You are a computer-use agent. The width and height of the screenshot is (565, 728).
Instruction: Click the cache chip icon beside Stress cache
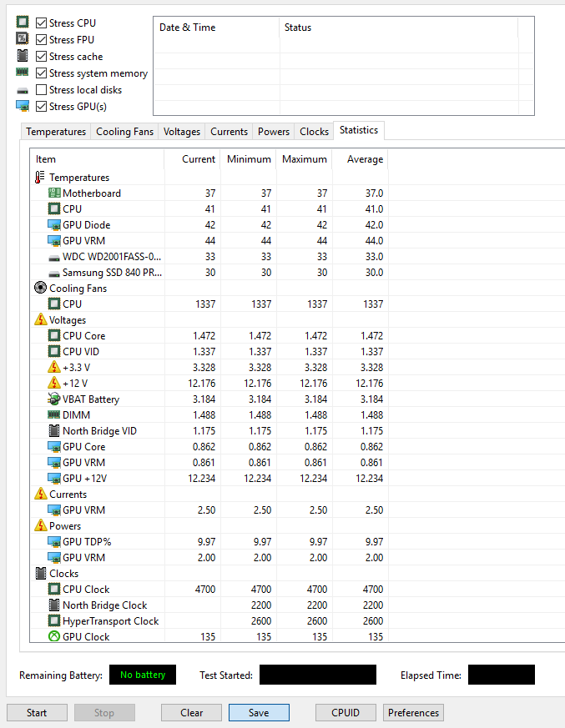click(x=23, y=56)
